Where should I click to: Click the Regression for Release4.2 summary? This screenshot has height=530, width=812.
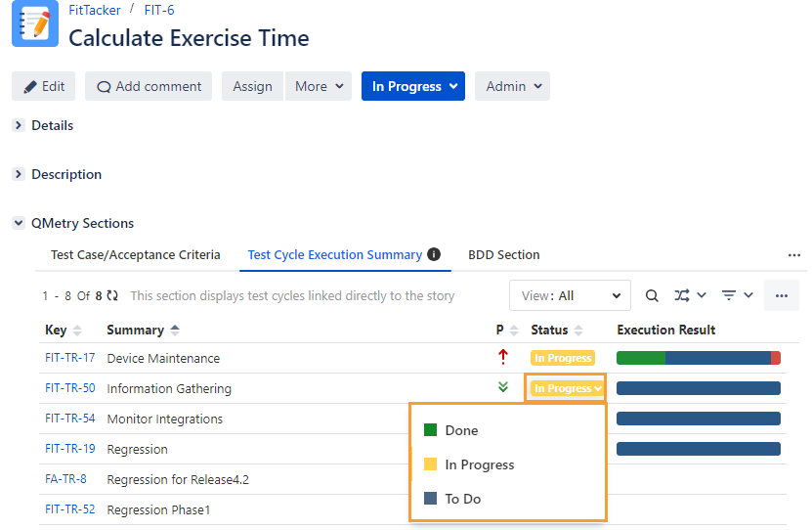point(178,480)
